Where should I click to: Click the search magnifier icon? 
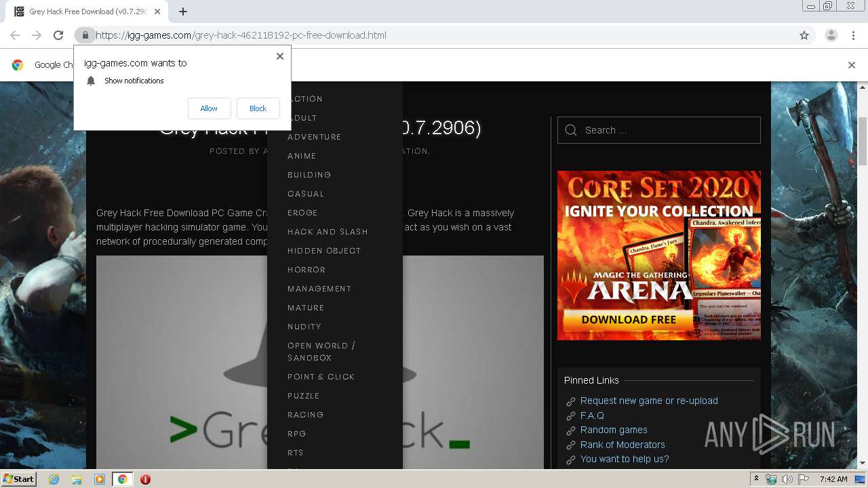pyautogui.click(x=571, y=130)
